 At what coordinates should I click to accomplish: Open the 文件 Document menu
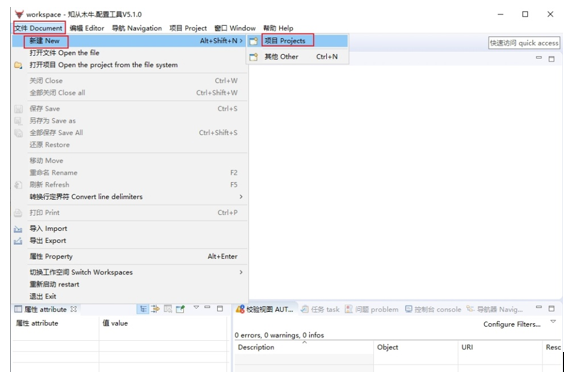pos(39,28)
